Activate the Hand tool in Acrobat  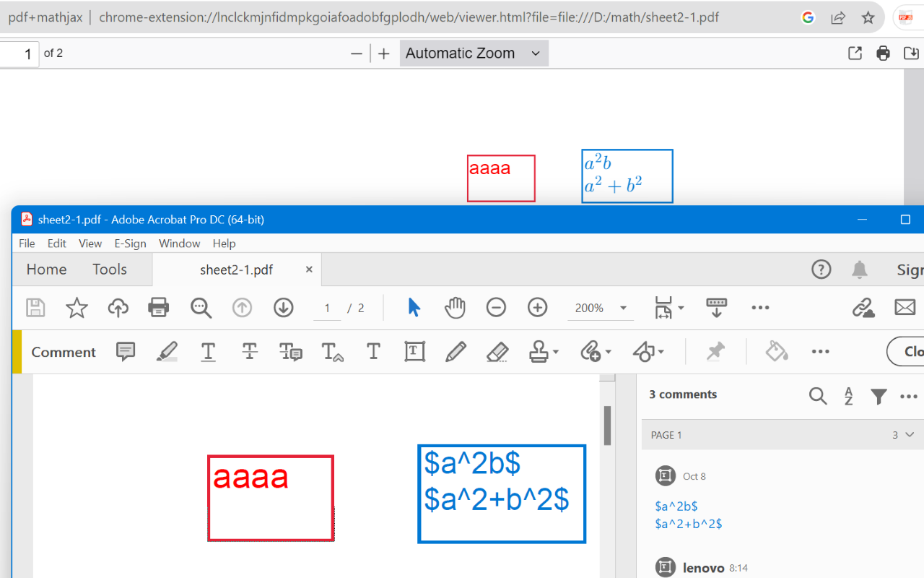[x=455, y=307]
